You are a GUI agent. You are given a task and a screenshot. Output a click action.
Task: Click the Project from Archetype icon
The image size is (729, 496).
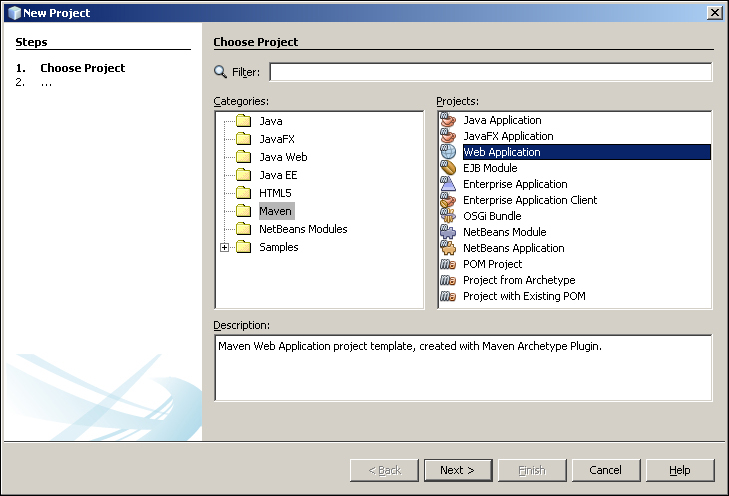[448, 280]
